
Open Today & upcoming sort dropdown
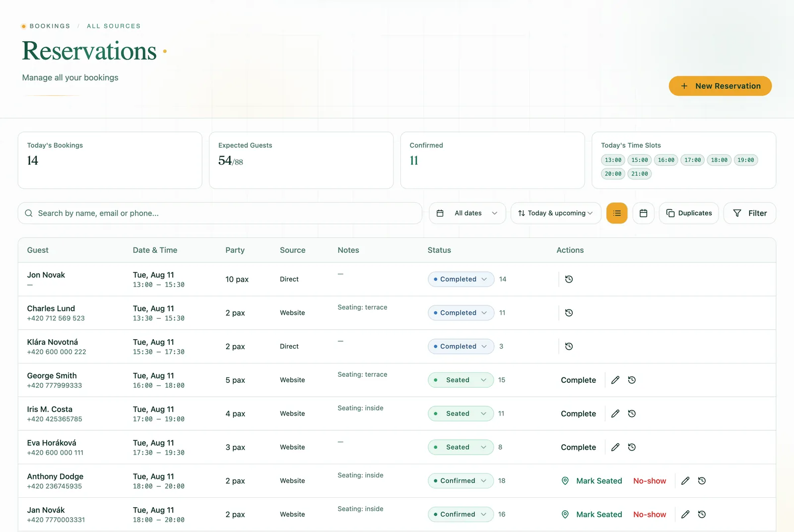pos(556,213)
